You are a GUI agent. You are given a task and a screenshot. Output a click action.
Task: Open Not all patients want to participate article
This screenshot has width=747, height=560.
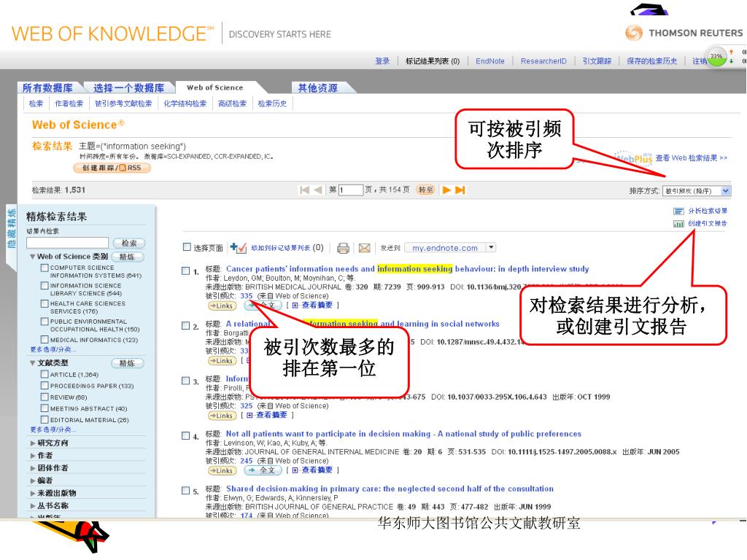[403, 434]
